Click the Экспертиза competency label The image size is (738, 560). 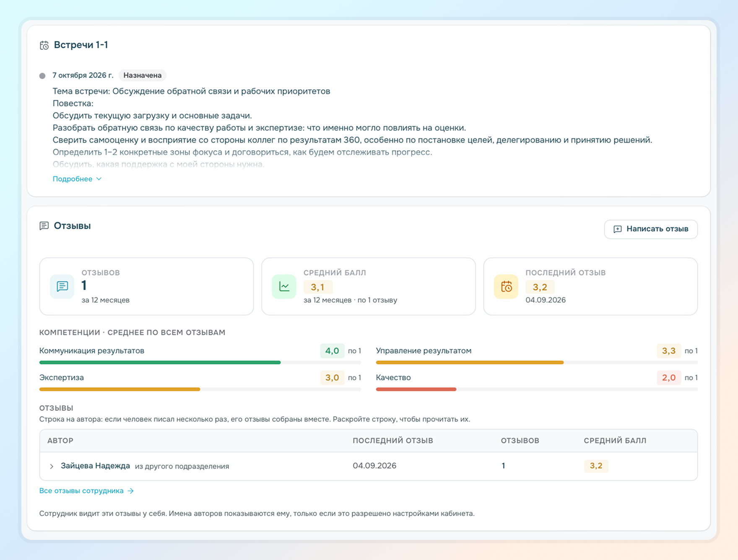pos(62,378)
